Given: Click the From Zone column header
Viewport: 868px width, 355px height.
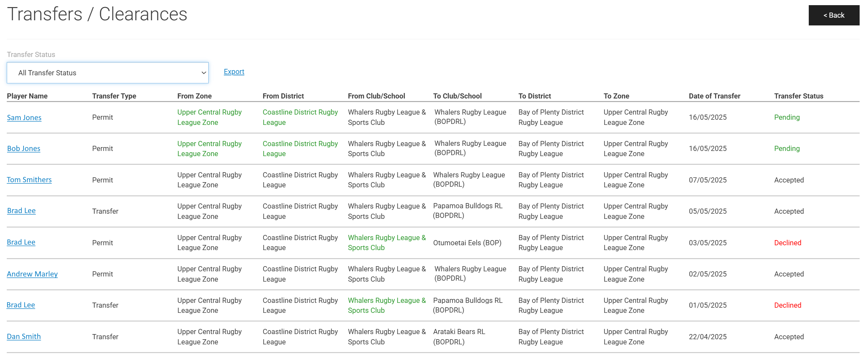Looking at the screenshot, I should click(x=194, y=96).
